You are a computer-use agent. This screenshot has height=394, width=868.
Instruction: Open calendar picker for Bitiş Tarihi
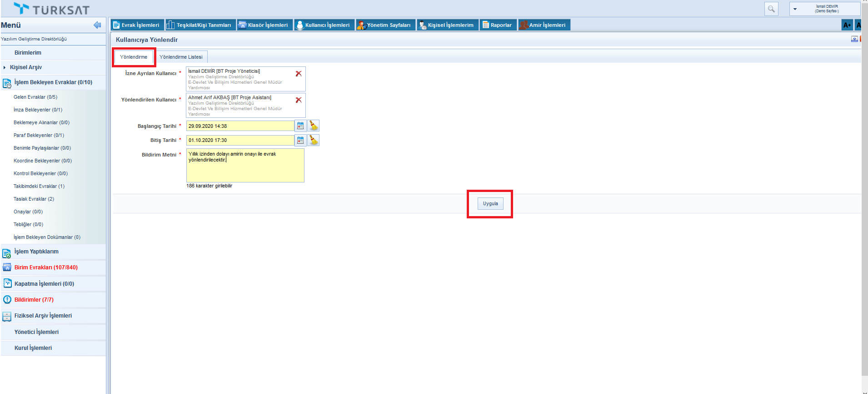(x=300, y=141)
